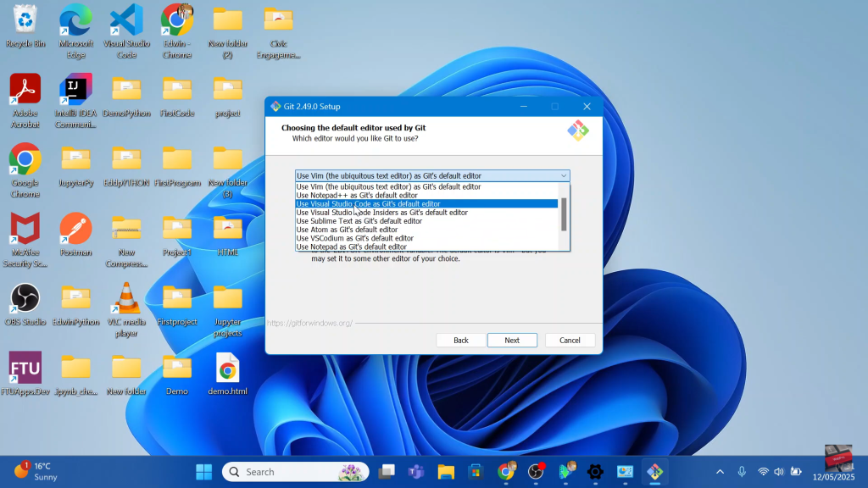Screen dimensions: 868x488
Task: Select Visual Studio Code desktop shortcut
Action: pyautogui.click(x=126, y=31)
